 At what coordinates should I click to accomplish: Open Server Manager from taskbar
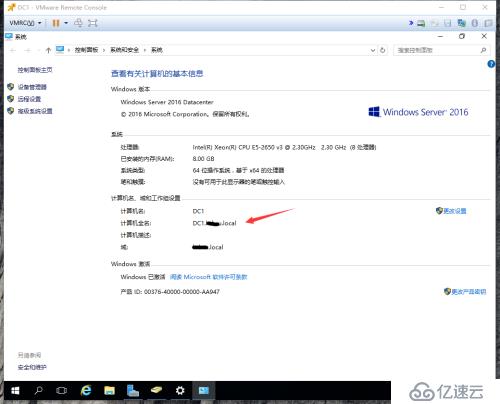tap(133, 390)
